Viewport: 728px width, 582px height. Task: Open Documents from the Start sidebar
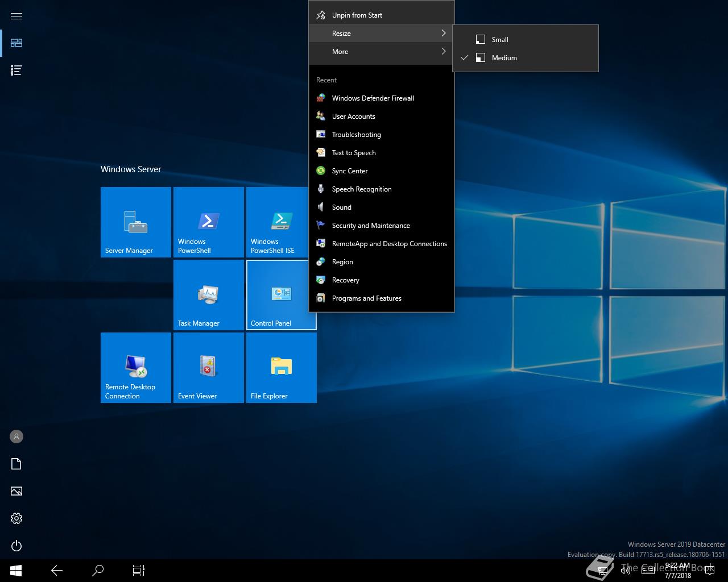click(x=16, y=464)
